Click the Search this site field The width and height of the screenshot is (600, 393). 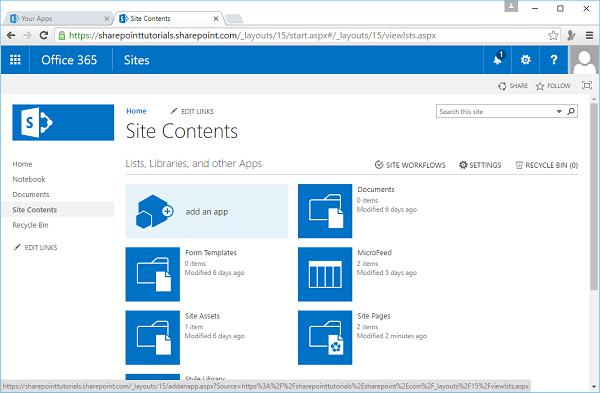[496, 111]
